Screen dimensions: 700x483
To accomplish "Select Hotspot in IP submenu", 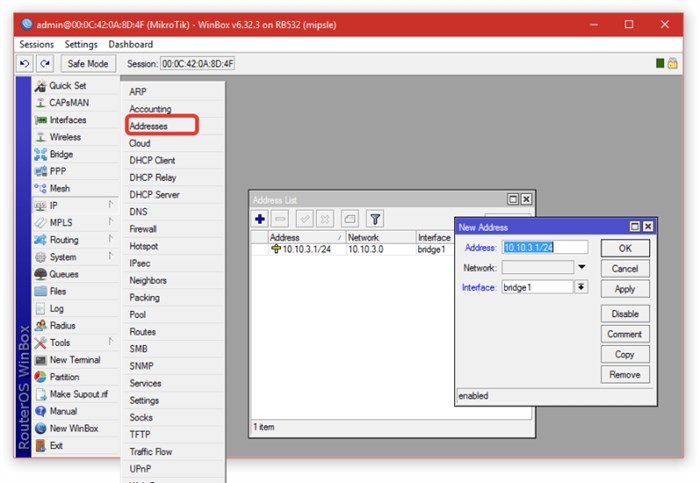I will point(174,246).
